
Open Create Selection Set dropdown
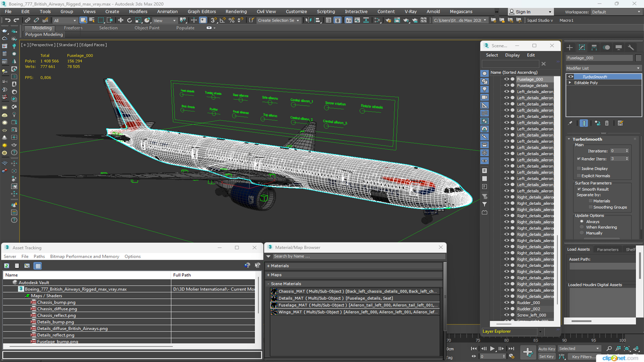(x=278, y=20)
